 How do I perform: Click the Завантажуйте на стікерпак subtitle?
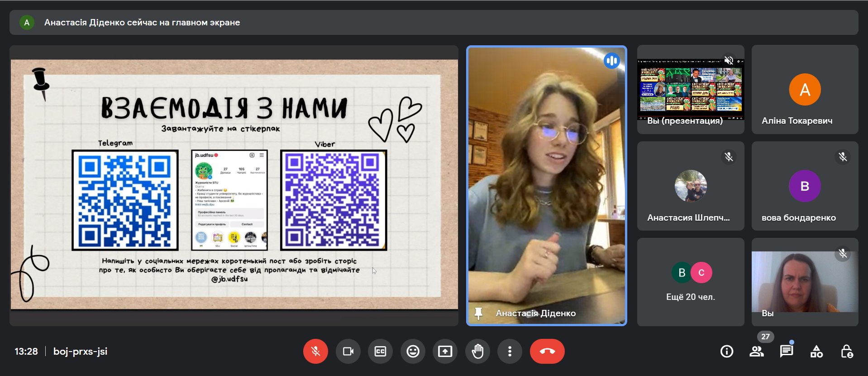(x=220, y=129)
